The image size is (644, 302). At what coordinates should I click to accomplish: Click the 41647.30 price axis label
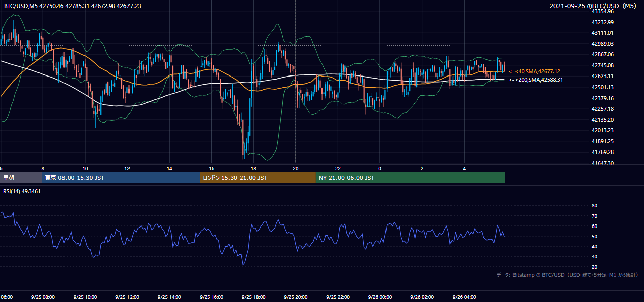click(x=603, y=163)
